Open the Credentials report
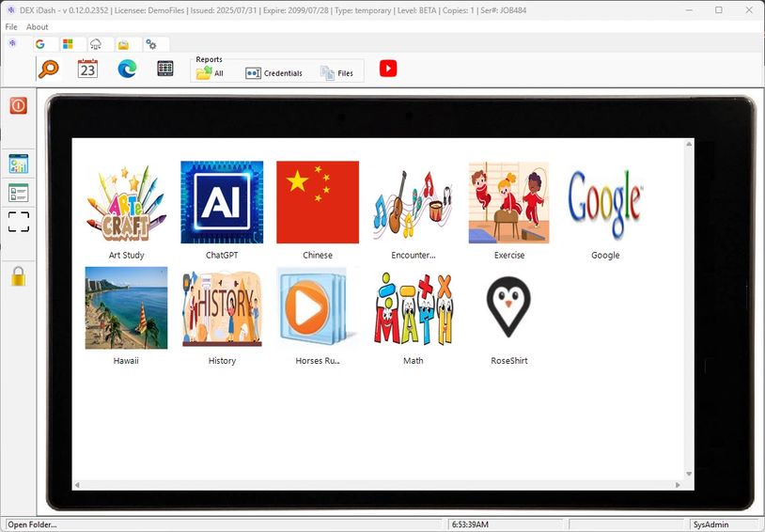The width and height of the screenshot is (765, 532). (273, 73)
